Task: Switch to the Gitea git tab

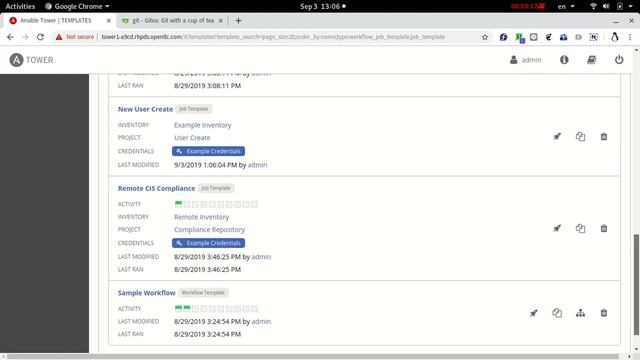Action: point(173,20)
